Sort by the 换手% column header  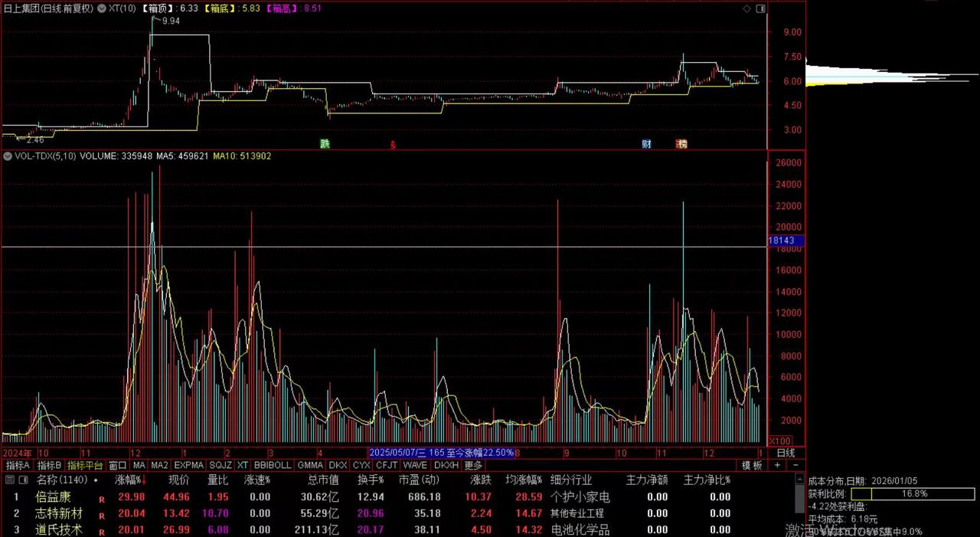click(x=371, y=480)
